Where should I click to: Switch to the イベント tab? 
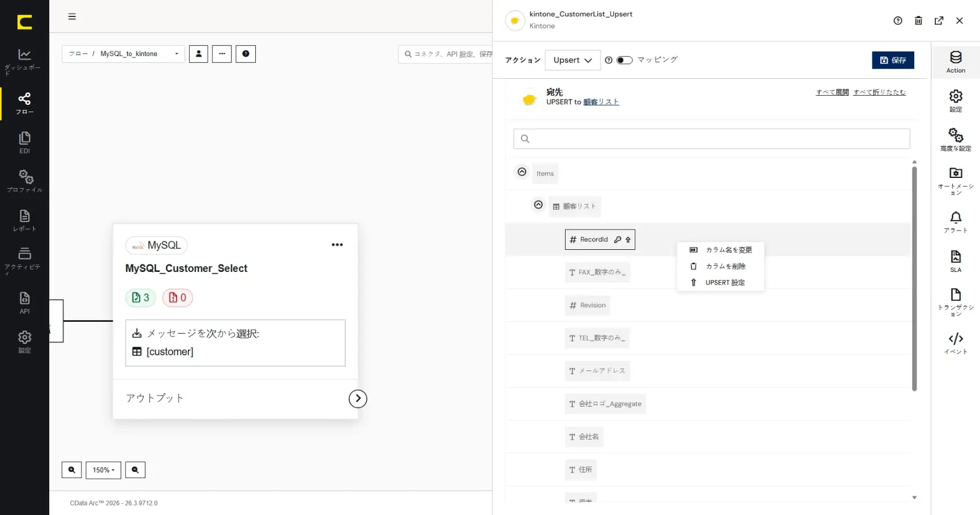click(x=956, y=343)
